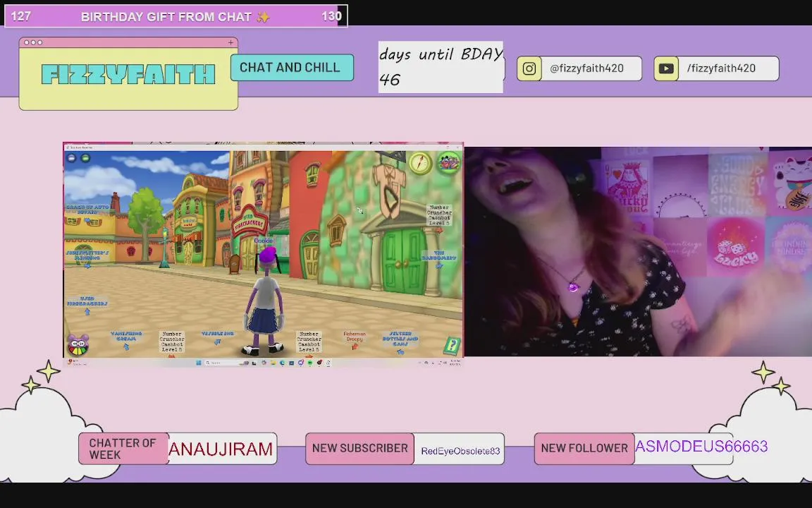Click the RedEyeObsolete83 subscriber name
The image size is (812, 508).
point(460,451)
